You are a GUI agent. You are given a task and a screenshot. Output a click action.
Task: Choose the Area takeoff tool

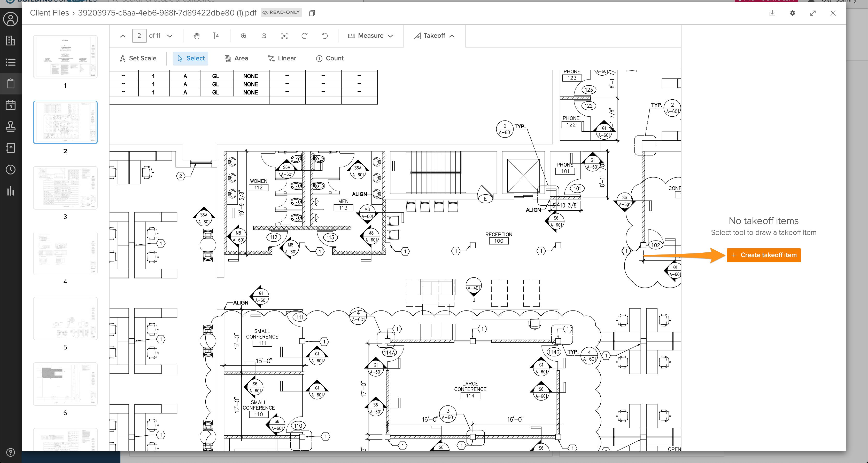point(236,58)
